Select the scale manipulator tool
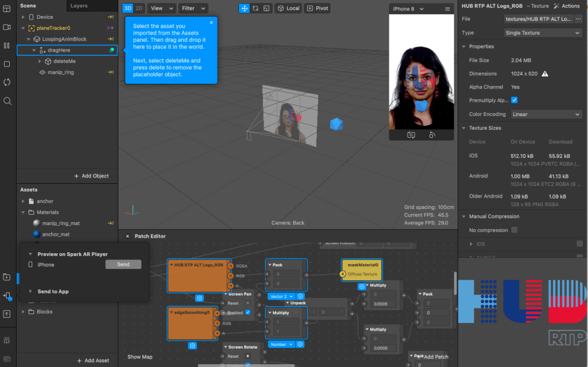The height and width of the screenshot is (367, 588). tap(266, 9)
